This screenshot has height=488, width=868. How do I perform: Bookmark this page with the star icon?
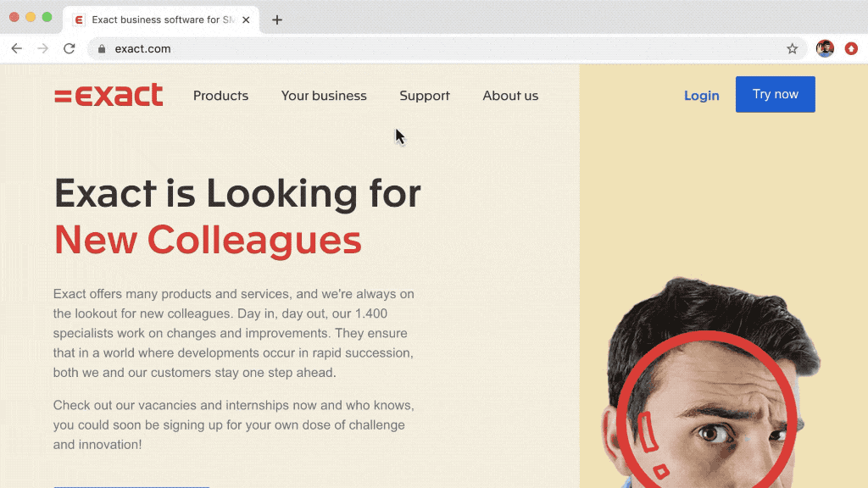point(793,49)
